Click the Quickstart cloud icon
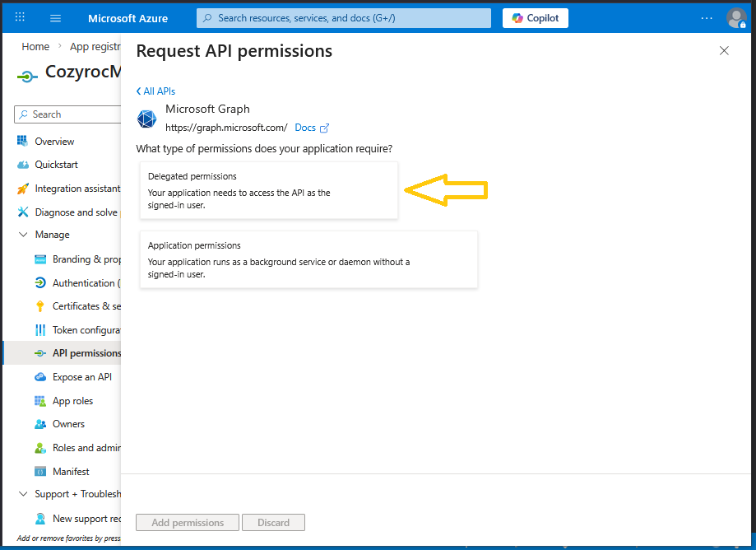This screenshot has height=550, width=756. [22, 165]
